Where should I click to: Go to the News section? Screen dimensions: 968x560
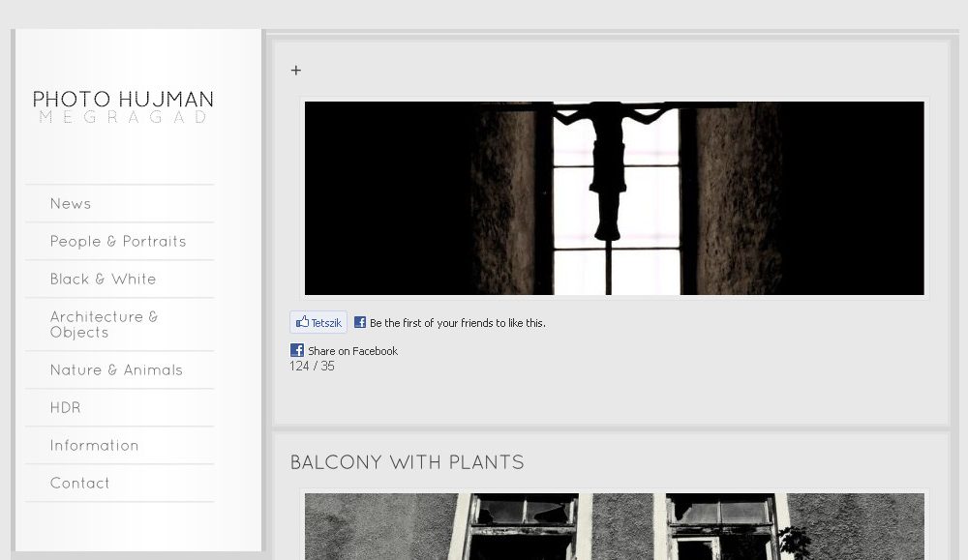[x=71, y=203]
